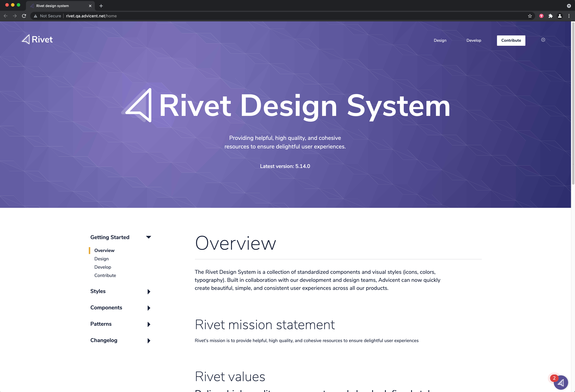Open a new browser tab
This screenshot has height=392, width=575.
pos(101,6)
